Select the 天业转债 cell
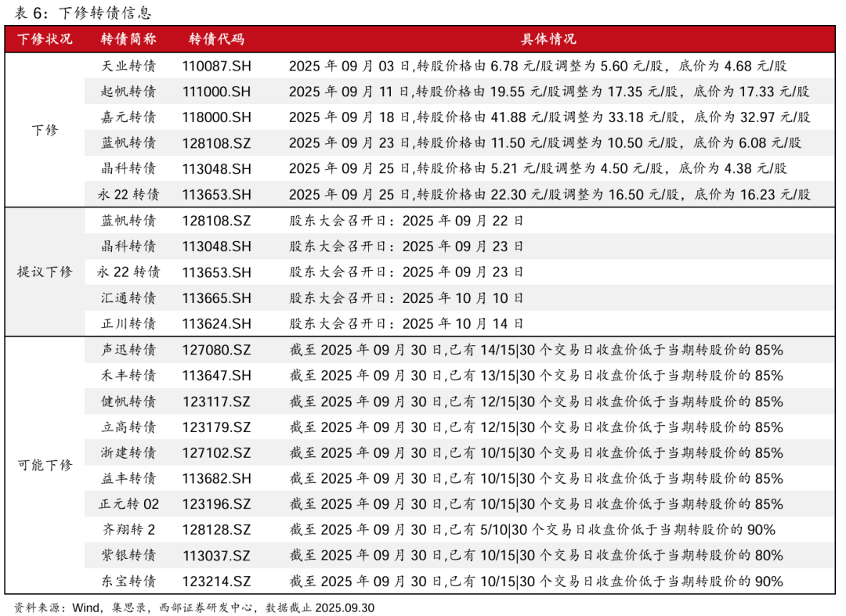Screen dimensions: 846x616 click(128, 66)
